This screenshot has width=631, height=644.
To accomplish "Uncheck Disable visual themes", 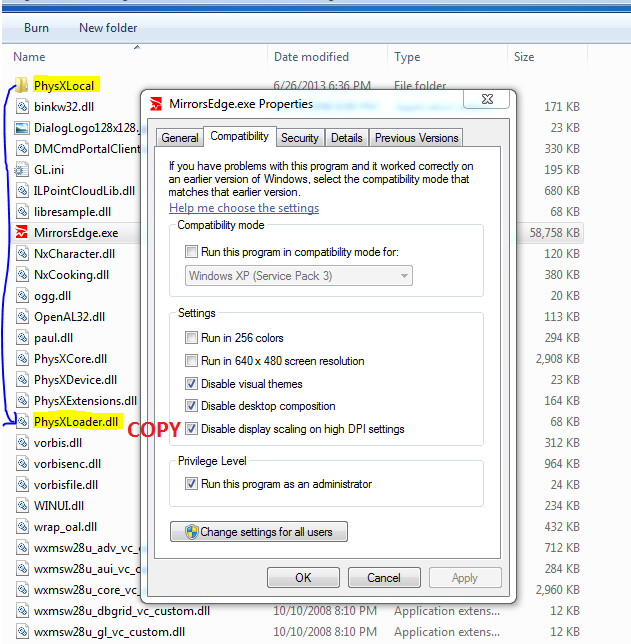I will tap(191, 384).
